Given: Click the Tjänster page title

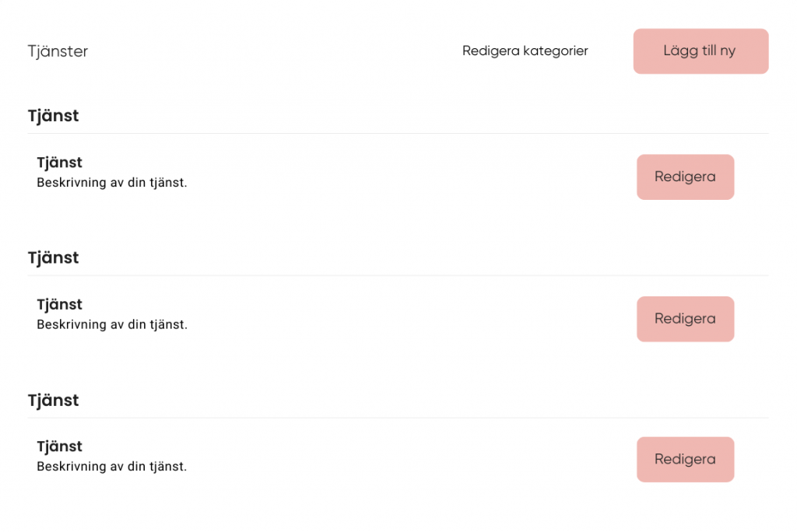Looking at the screenshot, I should click(58, 52).
